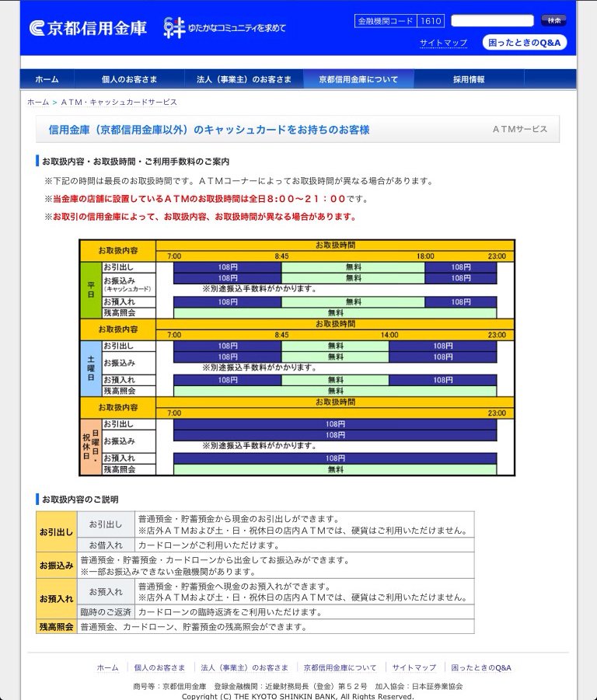Open the サイトマップ link in header
This screenshot has width=597, height=700.
[x=443, y=43]
